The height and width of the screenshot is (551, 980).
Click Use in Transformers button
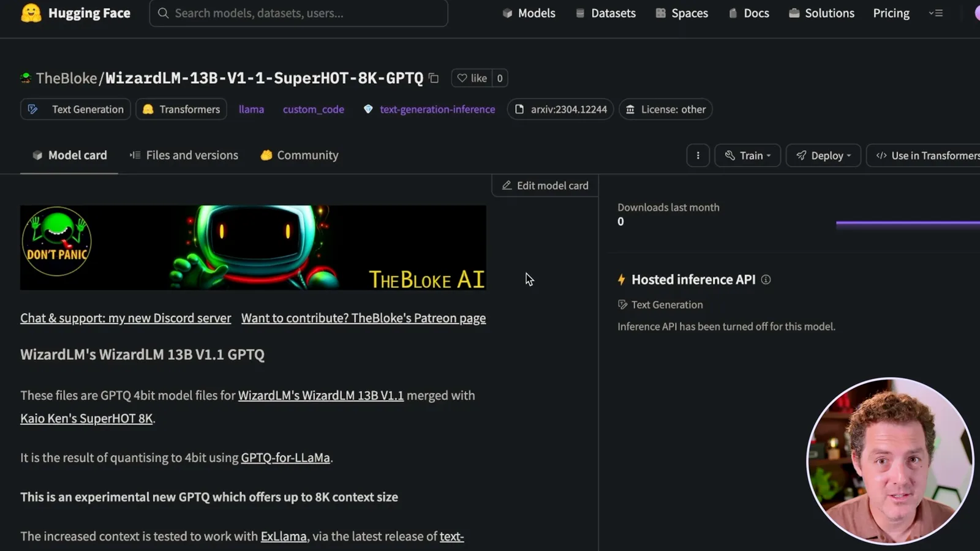[x=925, y=156]
